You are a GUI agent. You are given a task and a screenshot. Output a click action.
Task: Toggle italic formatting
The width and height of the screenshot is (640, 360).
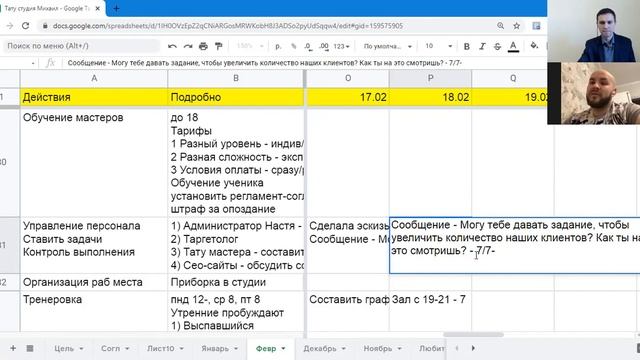pyautogui.click(x=482, y=47)
